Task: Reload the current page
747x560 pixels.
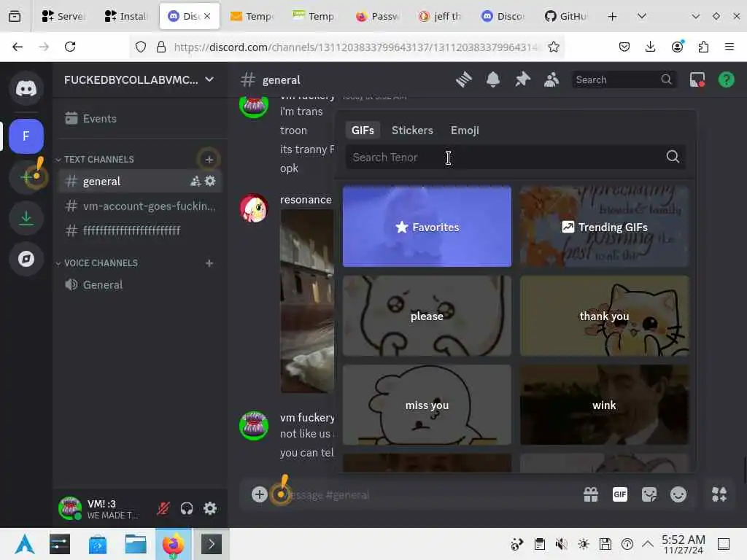Action: click(x=70, y=47)
